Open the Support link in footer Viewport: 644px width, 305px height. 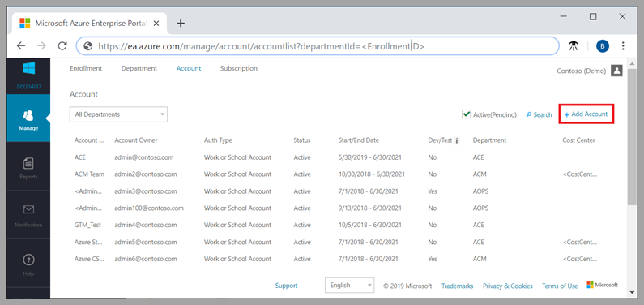286,286
